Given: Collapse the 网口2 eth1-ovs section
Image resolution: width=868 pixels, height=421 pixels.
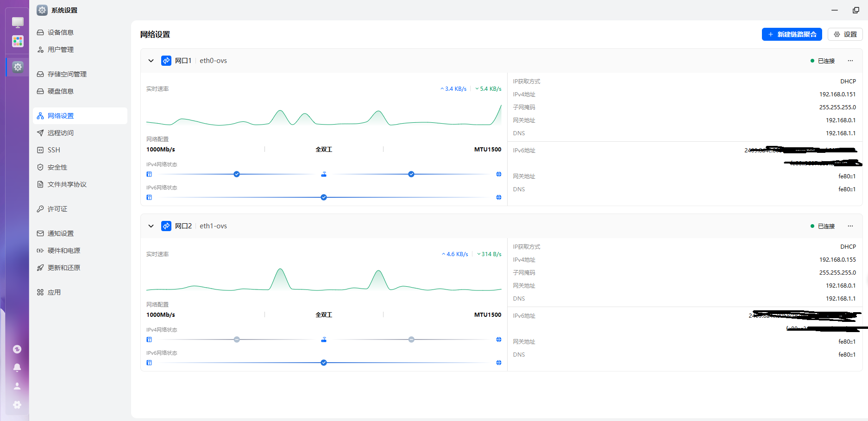Looking at the screenshot, I should [x=151, y=226].
